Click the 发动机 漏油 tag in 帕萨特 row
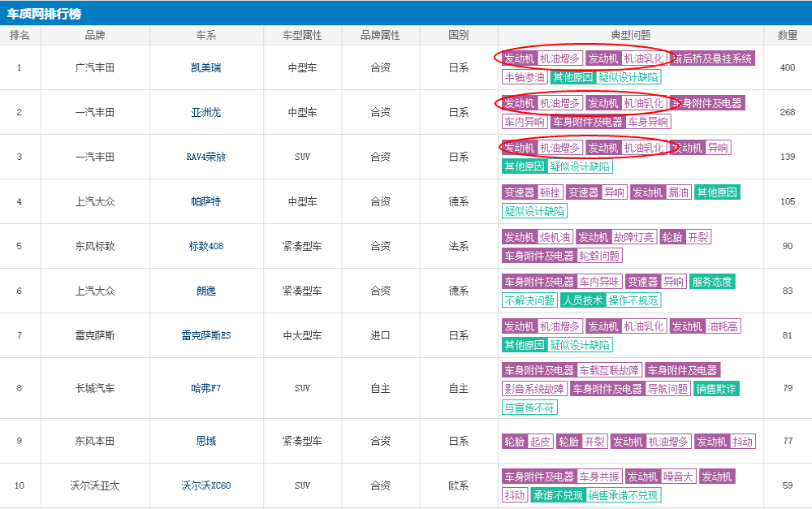This screenshot has width=812, height=509. pos(659,192)
